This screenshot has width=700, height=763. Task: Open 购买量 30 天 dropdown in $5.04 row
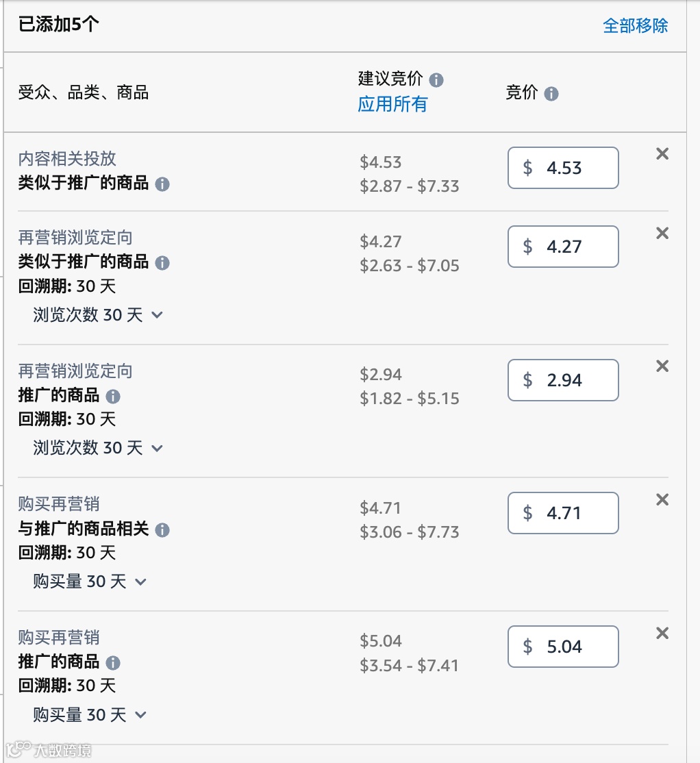point(90,715)
